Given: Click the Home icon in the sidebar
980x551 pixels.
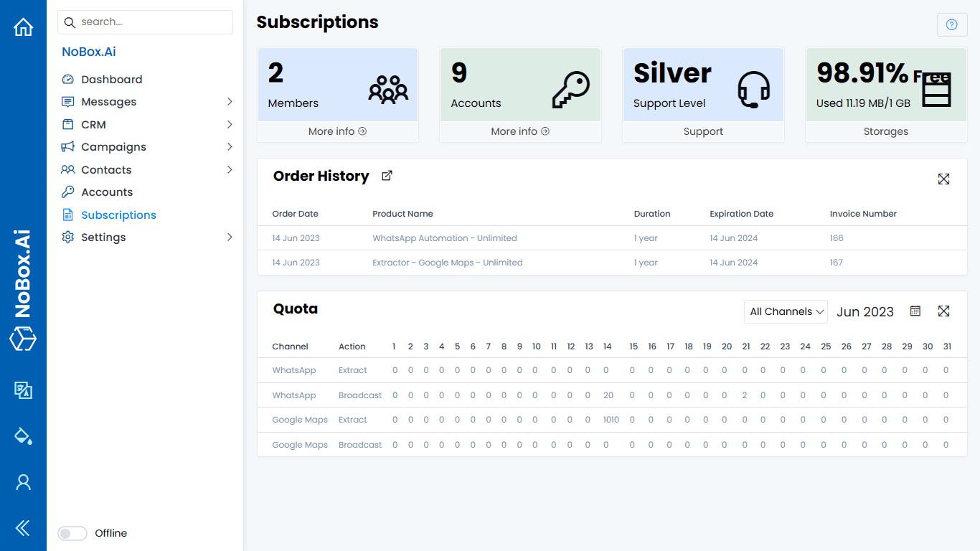Looking at the screenshot, I should [x=23, y=27].
